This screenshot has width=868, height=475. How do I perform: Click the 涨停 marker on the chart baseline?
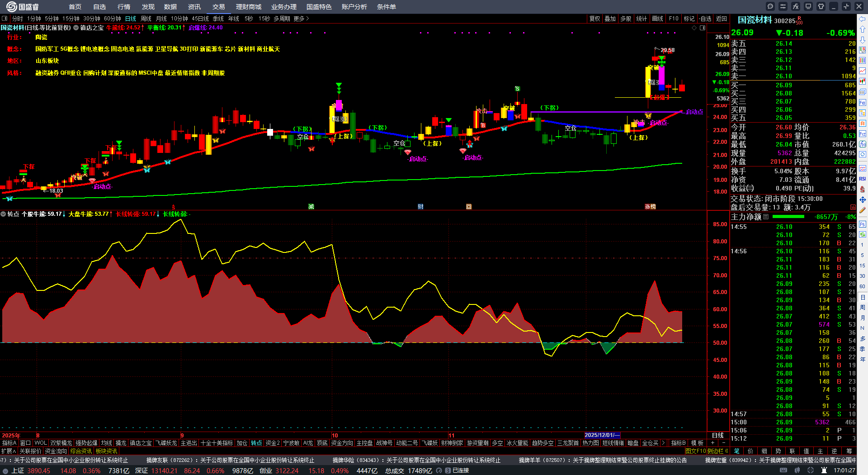tap(650, 207)
